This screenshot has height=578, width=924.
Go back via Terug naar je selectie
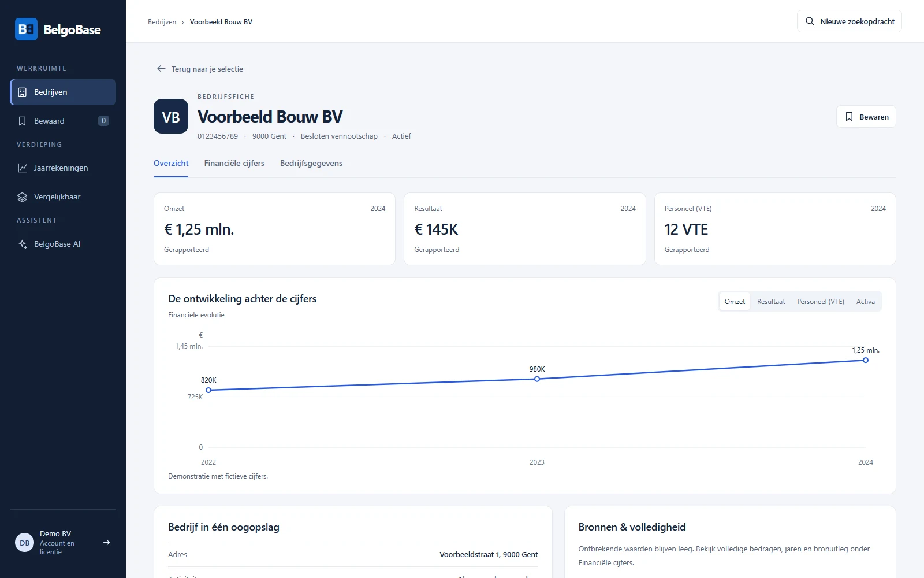tap(200, 69)
